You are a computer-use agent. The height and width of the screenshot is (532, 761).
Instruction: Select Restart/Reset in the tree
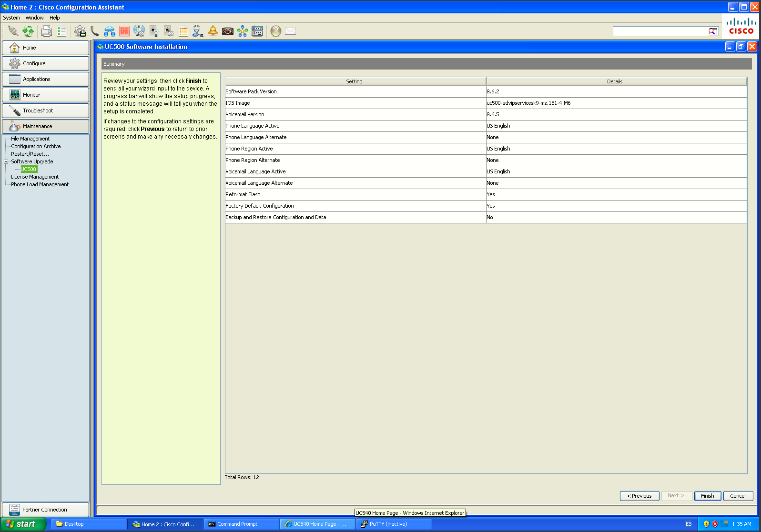[30, 154]
